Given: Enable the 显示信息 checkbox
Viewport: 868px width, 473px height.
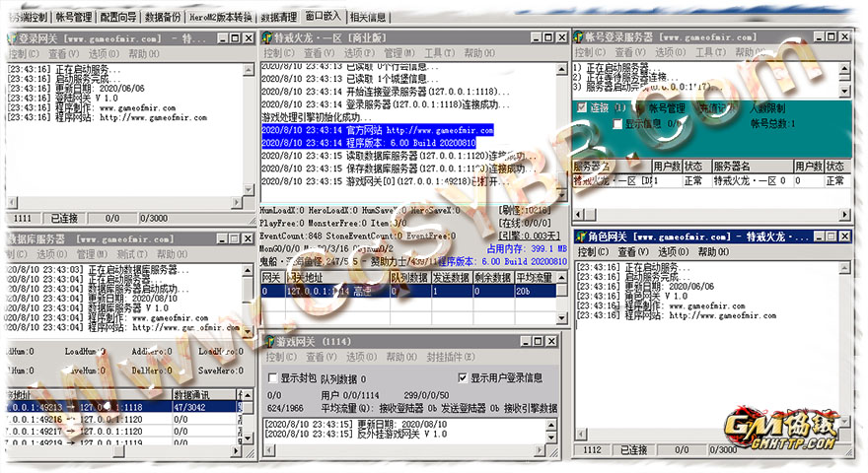Looking at the screenshot, I should [617, 124].
